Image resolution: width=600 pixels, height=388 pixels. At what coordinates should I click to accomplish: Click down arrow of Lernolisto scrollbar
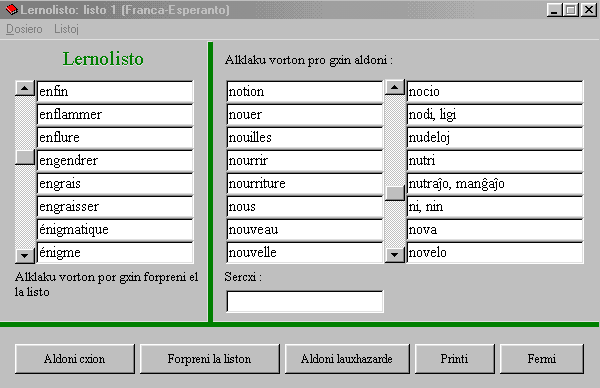click(x=25, y=255)
